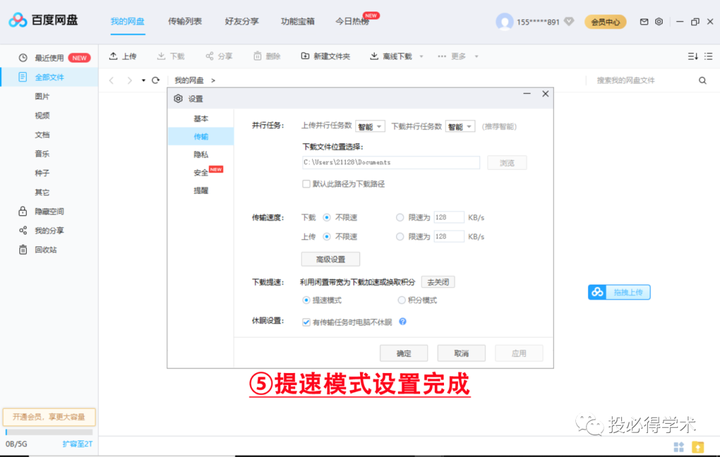The width and height of the screenshot is (720, 457).
Task: Click the 应用 apply button
Action: coord(519,353)
